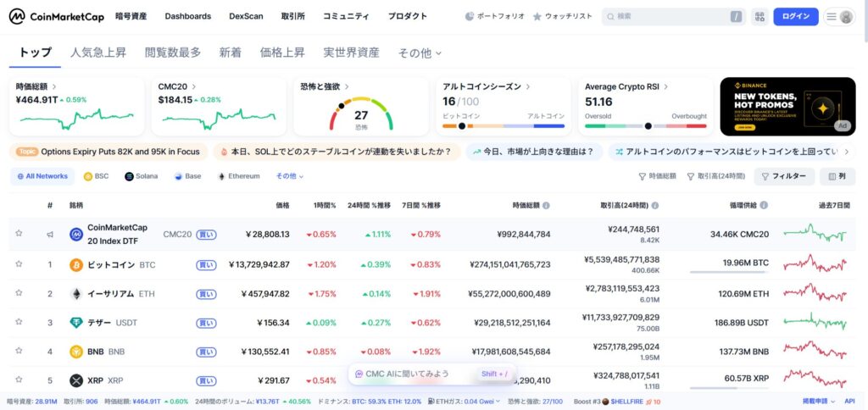Select the Ethereum network filter

(238, 176)
